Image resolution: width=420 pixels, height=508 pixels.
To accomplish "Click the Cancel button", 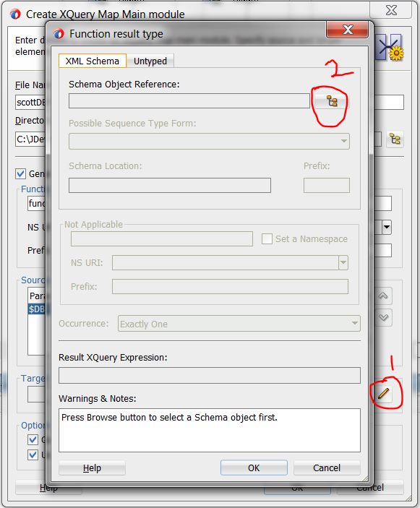I will (327, 468).
